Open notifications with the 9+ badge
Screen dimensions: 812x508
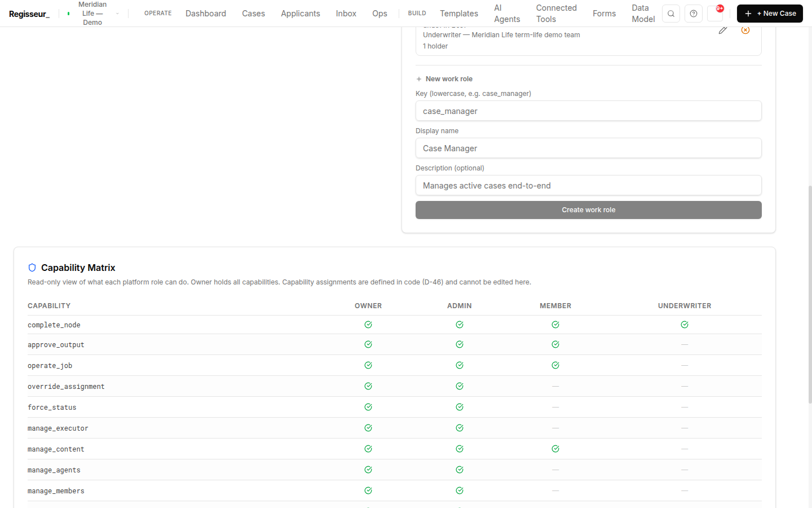point(716,14)
